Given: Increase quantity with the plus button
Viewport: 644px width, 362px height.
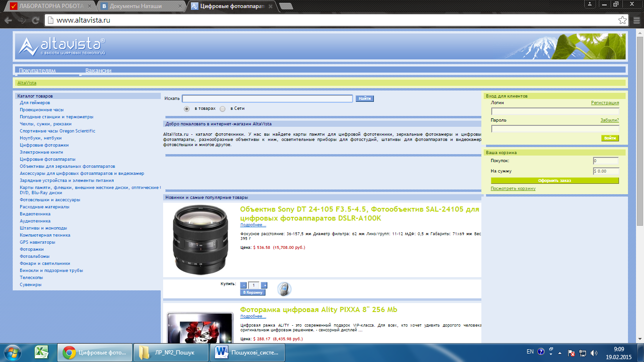Looking at the screenshot, I should coord(264,285).
